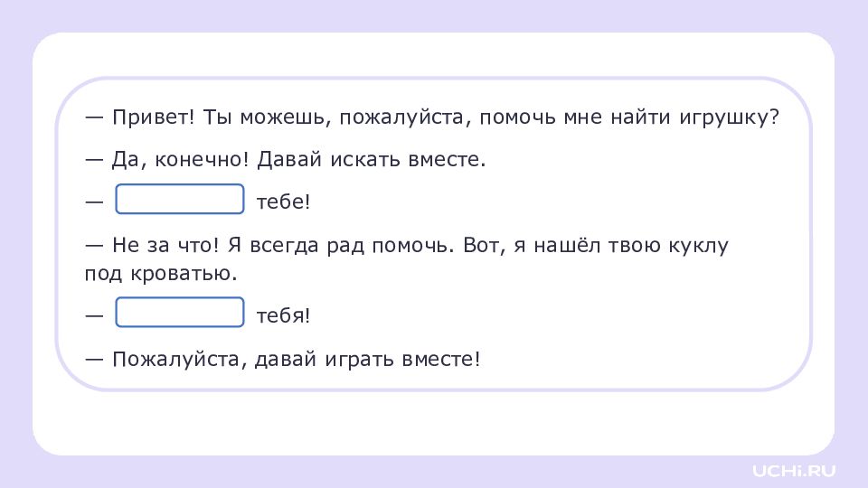Open the UCHI.RU logo link
The image size is (868, 488).
pos(794,471)
